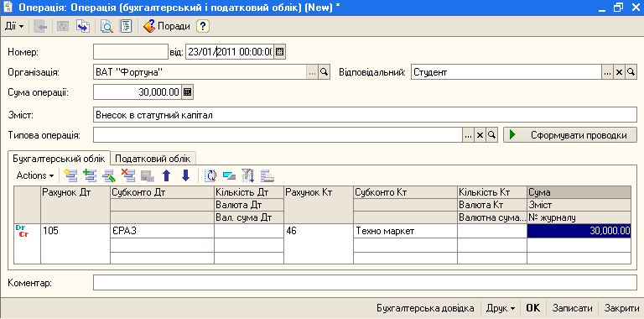Move row down with blue down arrow
The height and width of the screenshot is (319, 644).
[x=185, y=175]
